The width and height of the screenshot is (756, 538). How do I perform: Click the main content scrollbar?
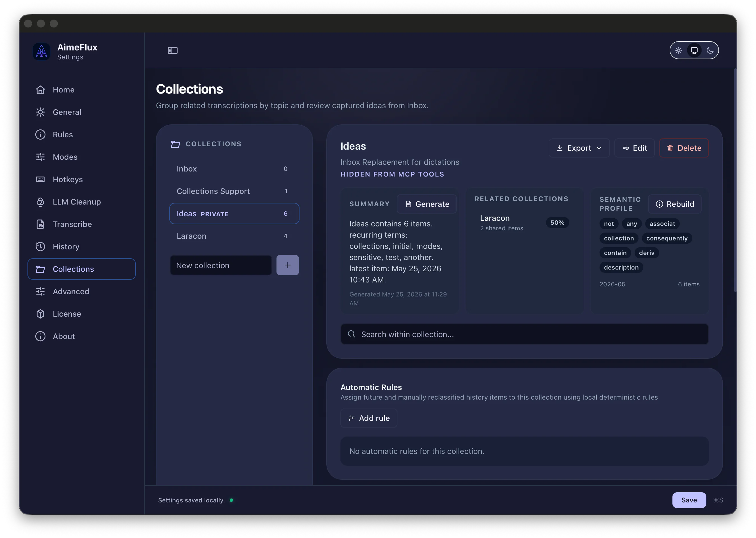click(735, 180)
